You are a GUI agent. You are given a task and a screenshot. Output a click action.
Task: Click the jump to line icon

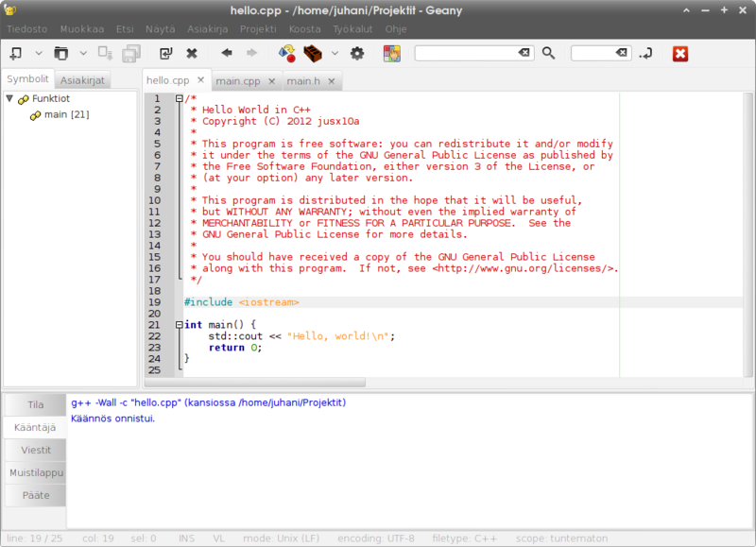coord(645,53)
